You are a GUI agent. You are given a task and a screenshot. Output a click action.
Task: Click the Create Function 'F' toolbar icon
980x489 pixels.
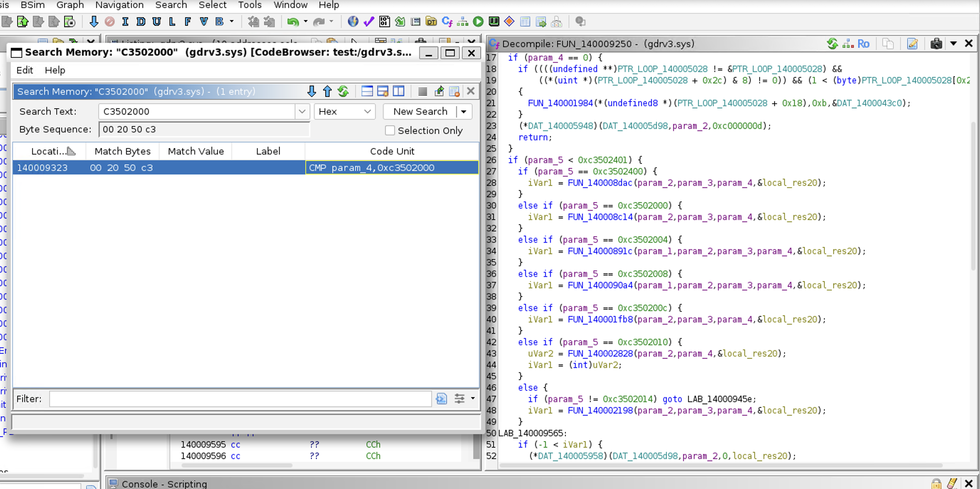188,22
